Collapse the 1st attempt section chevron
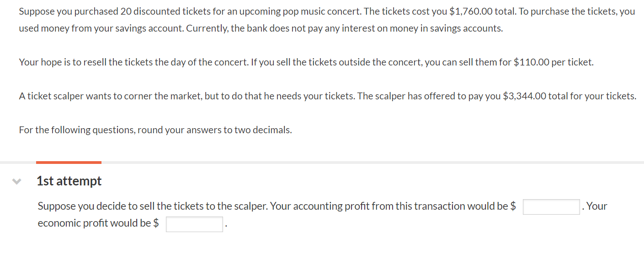 17,182
